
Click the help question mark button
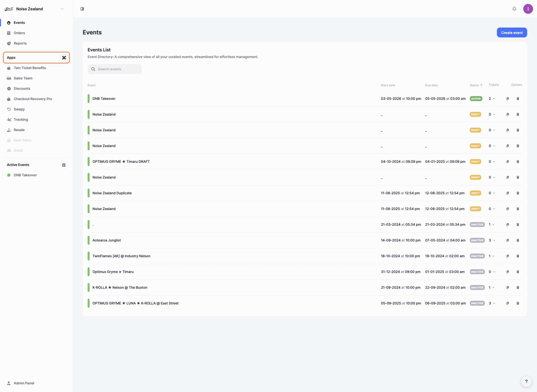point(526,381)
